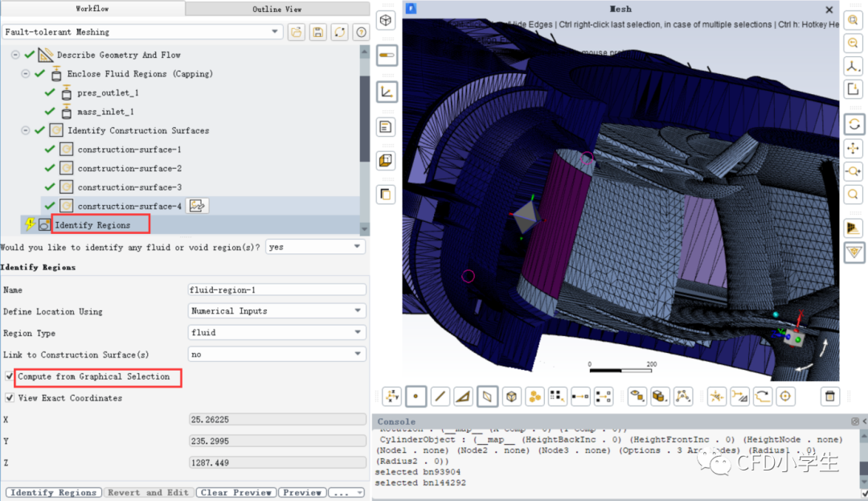Open Region Type dropdown
The width and height of the screenshot is (868, 501).
276,333
